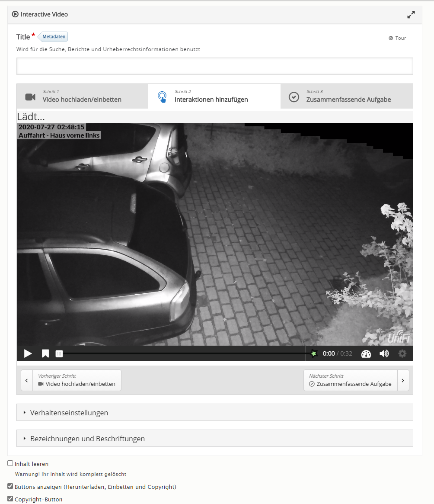Toggle fullscreen editor with arrows icon
The image size is (434, 504).
[411, 14]
